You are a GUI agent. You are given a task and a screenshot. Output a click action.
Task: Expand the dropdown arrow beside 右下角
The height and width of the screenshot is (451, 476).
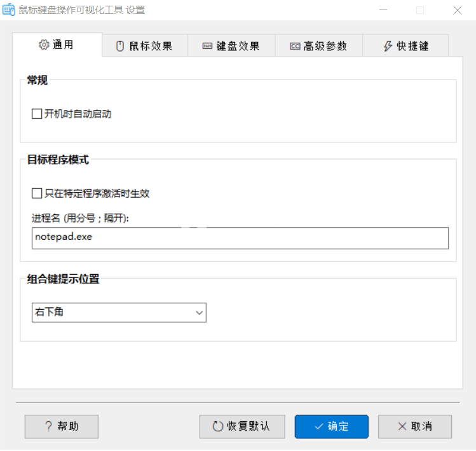point(199,312)
